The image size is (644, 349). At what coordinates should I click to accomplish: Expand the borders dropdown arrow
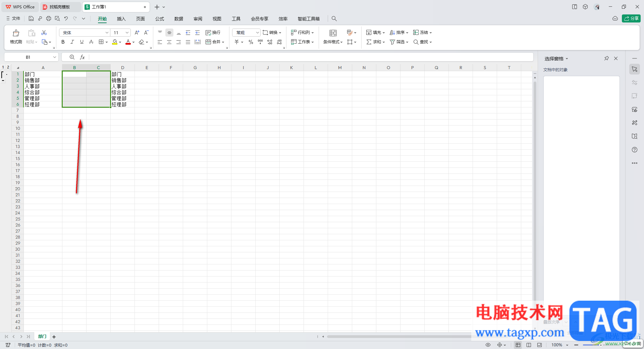pyautogui.click(x=107, y=42)
